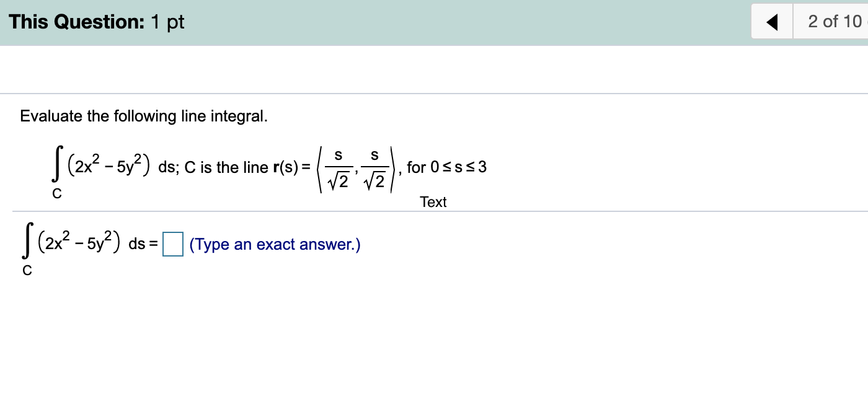
Task: Select the header bar showing the point value
Action: [x=96, y=21]
